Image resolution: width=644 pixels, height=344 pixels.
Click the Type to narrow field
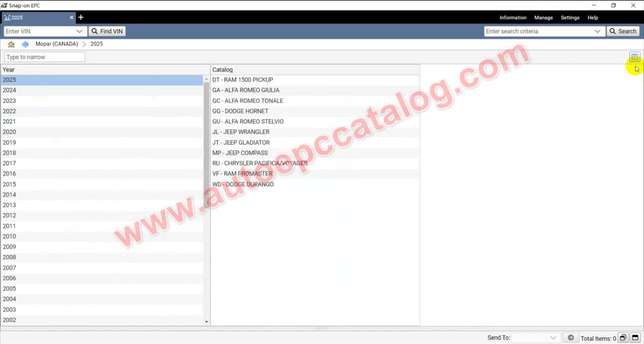tap(45, 57)
